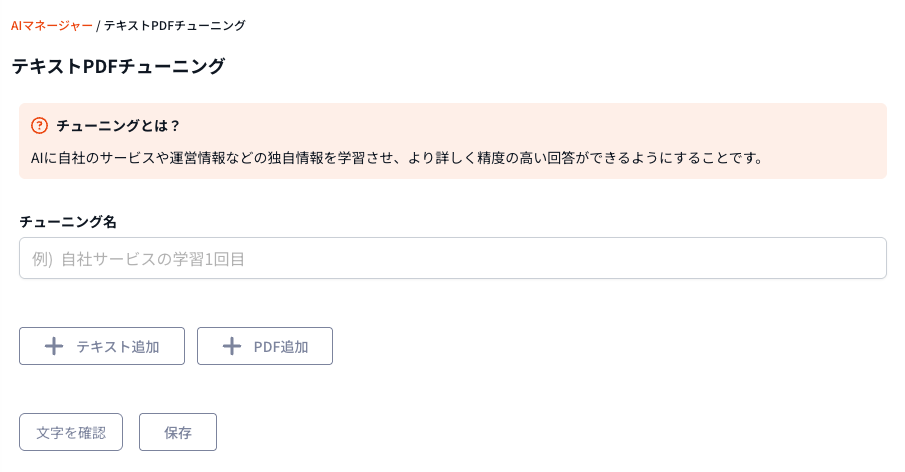Click the 例) prefix in the name field

pyautogui.click(x=42, y=259)
